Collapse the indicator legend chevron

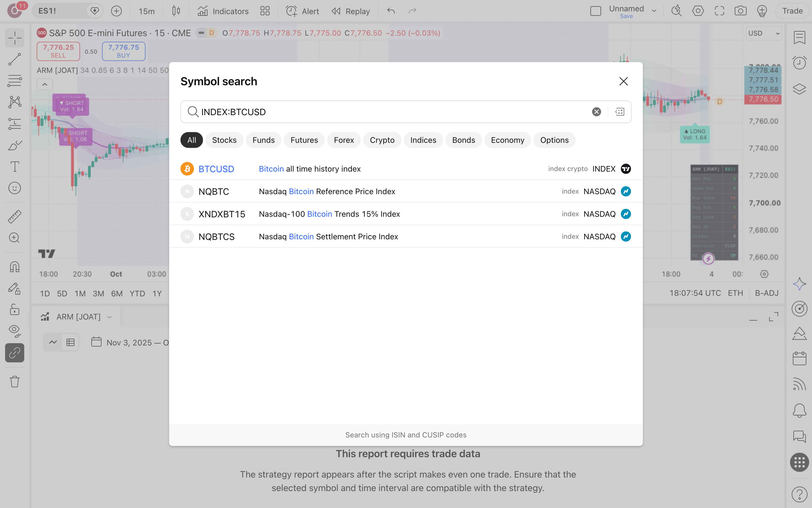point(45,84)
